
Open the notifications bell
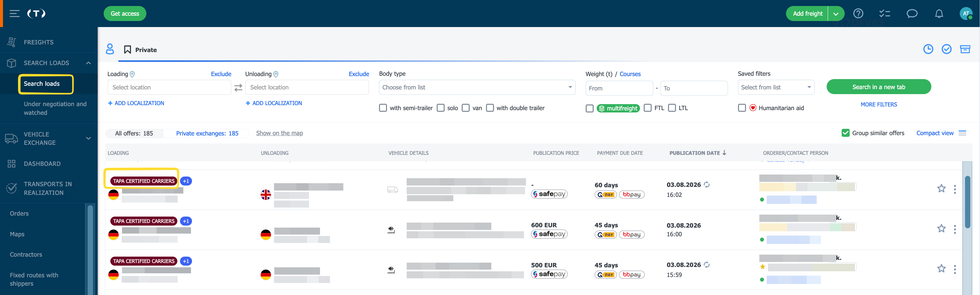tap(939, 14)
